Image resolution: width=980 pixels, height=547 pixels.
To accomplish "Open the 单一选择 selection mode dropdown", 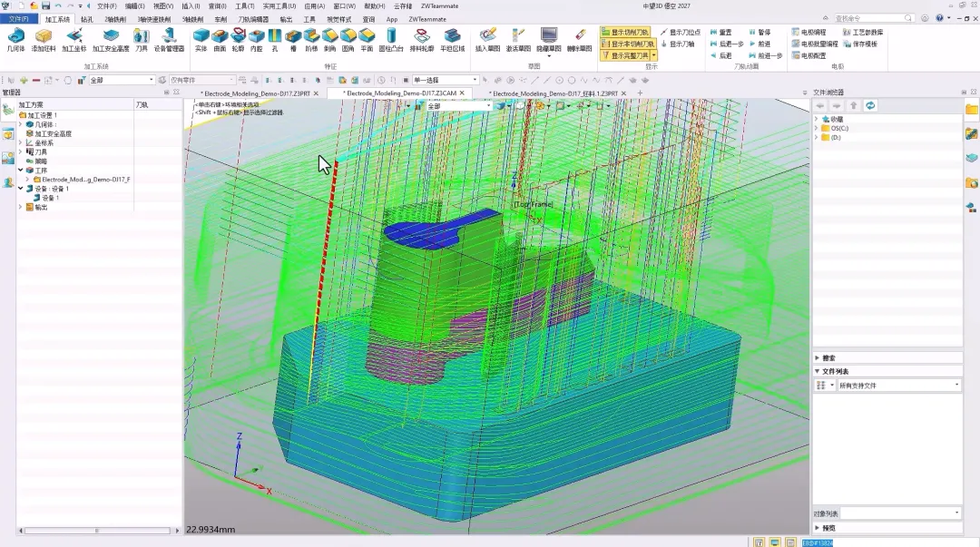I will (445, 80).
